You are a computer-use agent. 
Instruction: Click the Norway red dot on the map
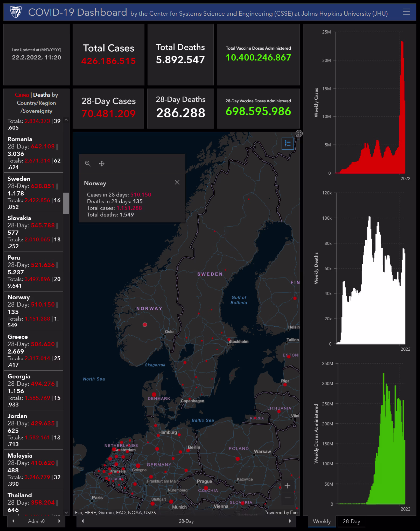[145, 325]
